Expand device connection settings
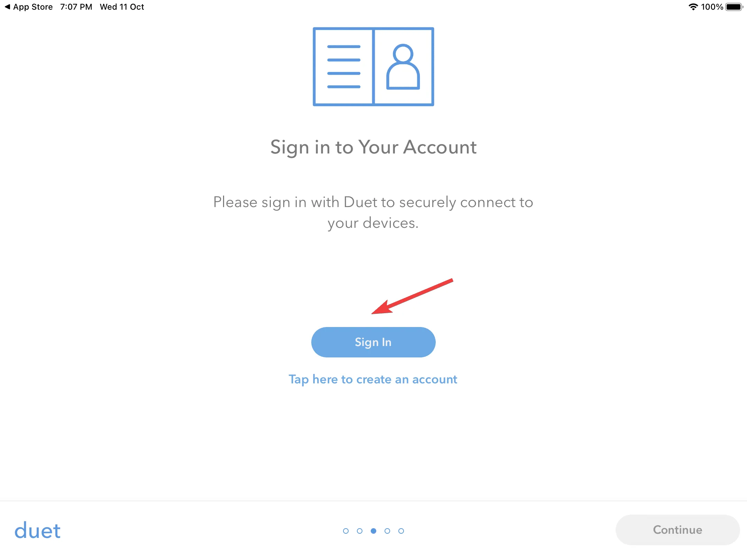 click(x=373, y=342)
